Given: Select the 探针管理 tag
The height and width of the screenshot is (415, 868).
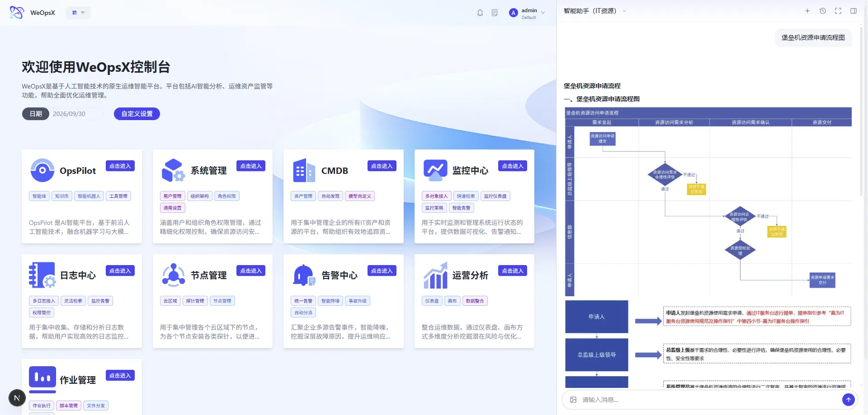Looking at the screenshot, I should pos(195,301).
